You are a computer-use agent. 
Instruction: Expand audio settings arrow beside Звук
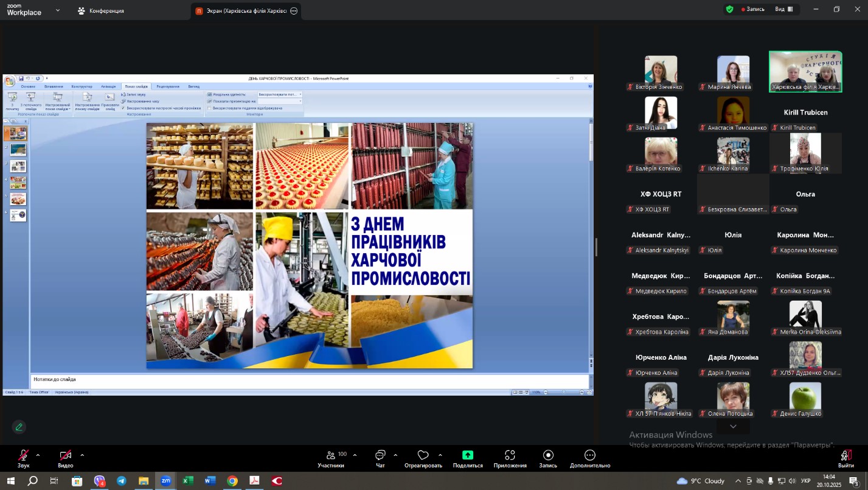click(x=38, y=455)
